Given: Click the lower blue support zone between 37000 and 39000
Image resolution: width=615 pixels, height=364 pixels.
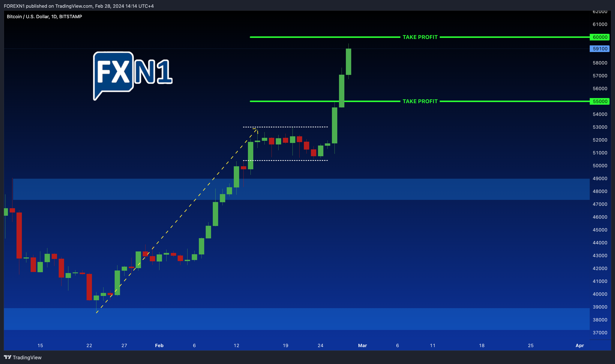Looking at the screenshot, I should click(x=297, y=319).
